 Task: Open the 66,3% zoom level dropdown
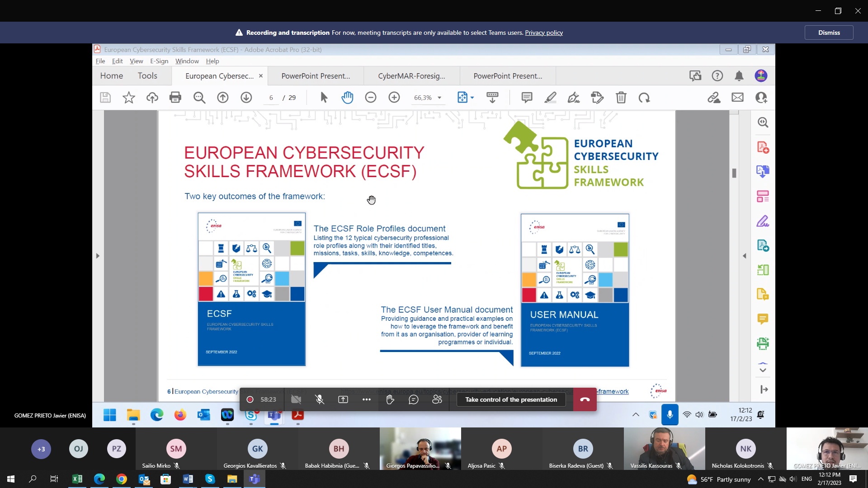[x=439, y=98]
